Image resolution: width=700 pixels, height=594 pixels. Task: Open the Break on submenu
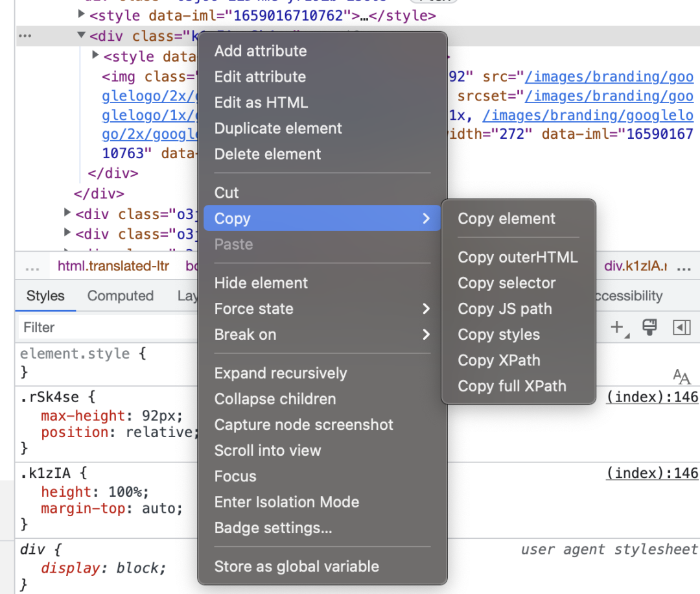click(x=322, y=335)
